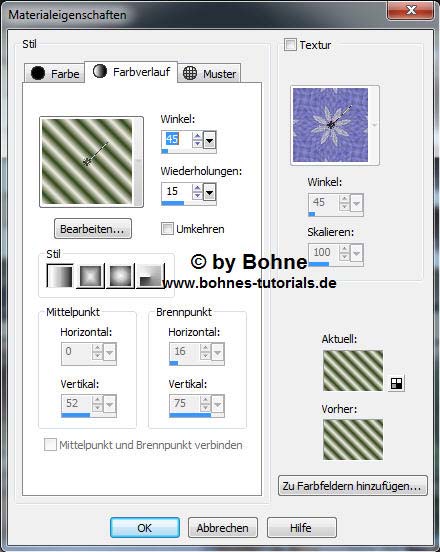Open the Wiederholungen dropdown arrow

209,193
